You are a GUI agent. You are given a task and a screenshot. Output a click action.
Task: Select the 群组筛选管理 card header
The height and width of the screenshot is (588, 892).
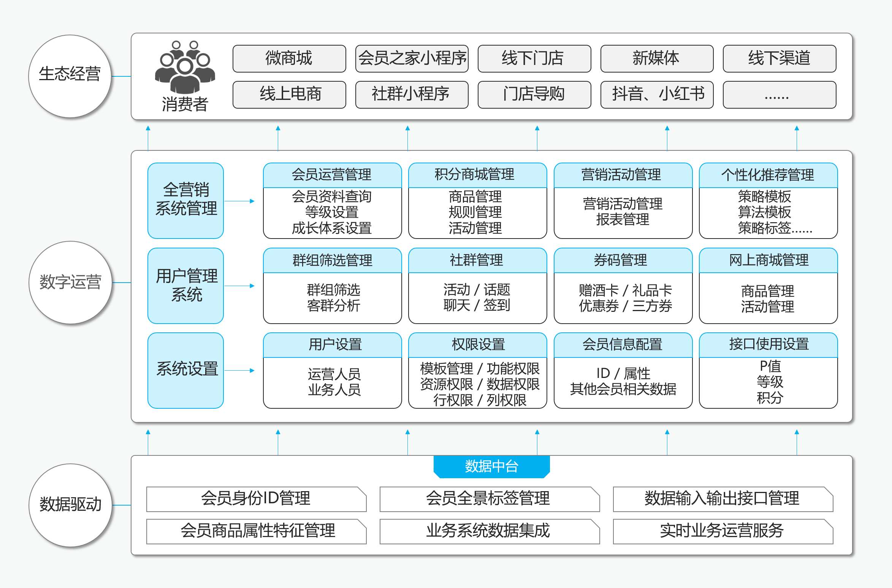click(x=332, y=260)
